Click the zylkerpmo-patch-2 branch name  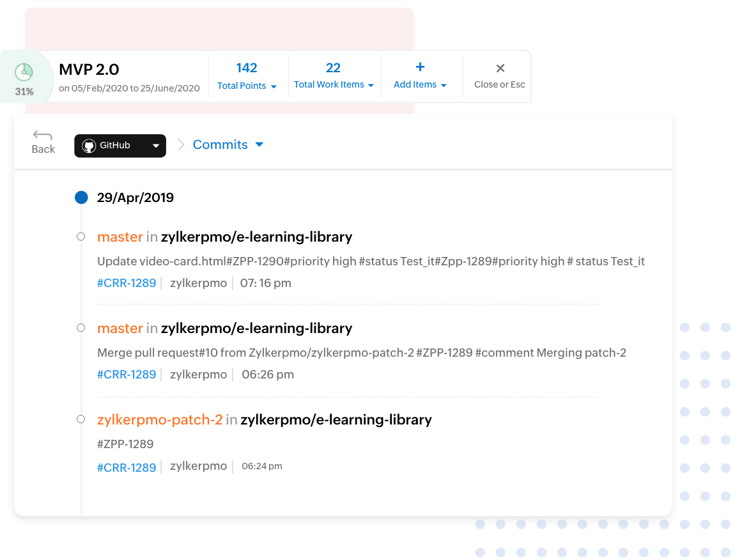(160, 420)
